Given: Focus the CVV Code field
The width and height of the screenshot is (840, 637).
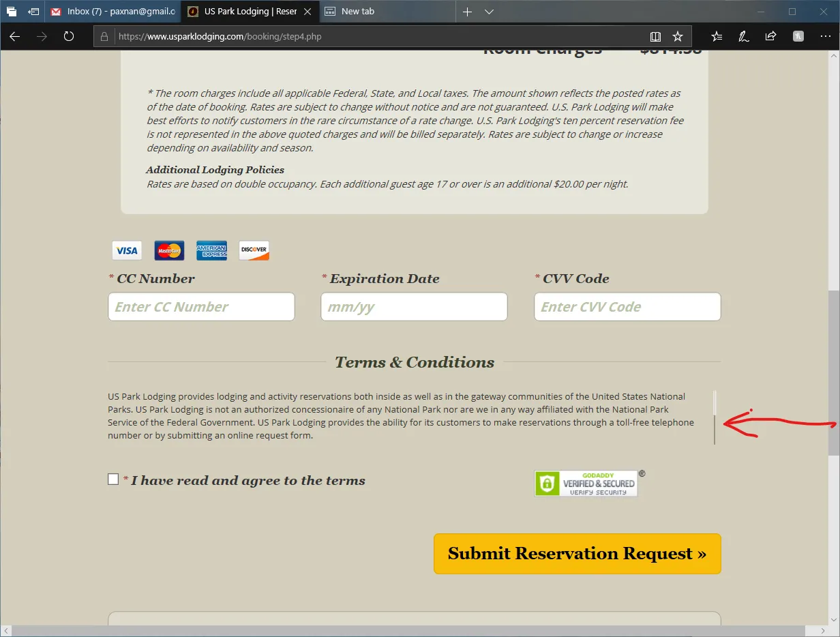Looking at the screenshot, I should pos(627,306).
